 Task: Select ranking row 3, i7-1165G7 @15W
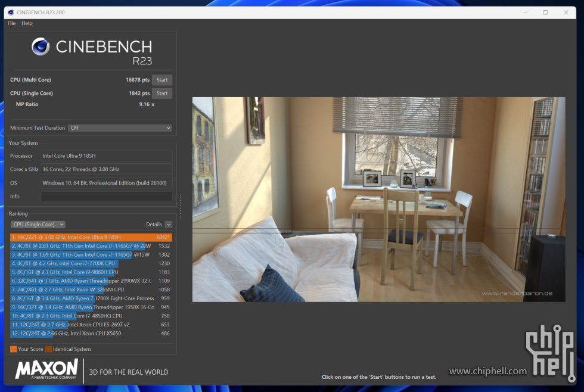(x=91, y=254)
